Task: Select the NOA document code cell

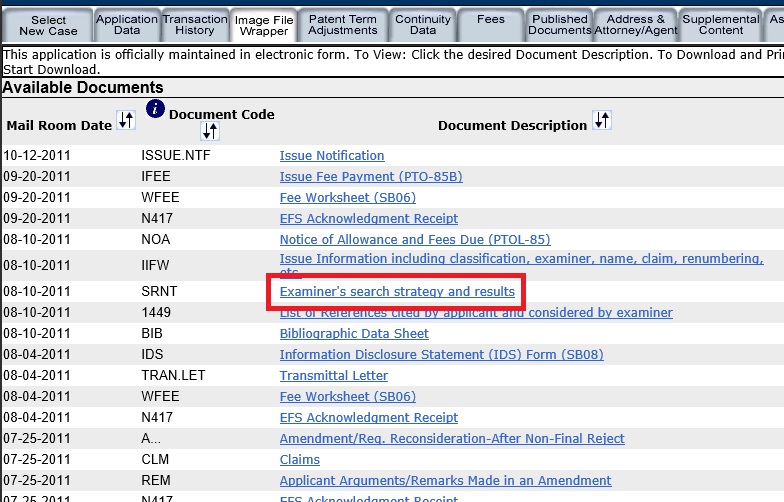Action: pos(156,240)
